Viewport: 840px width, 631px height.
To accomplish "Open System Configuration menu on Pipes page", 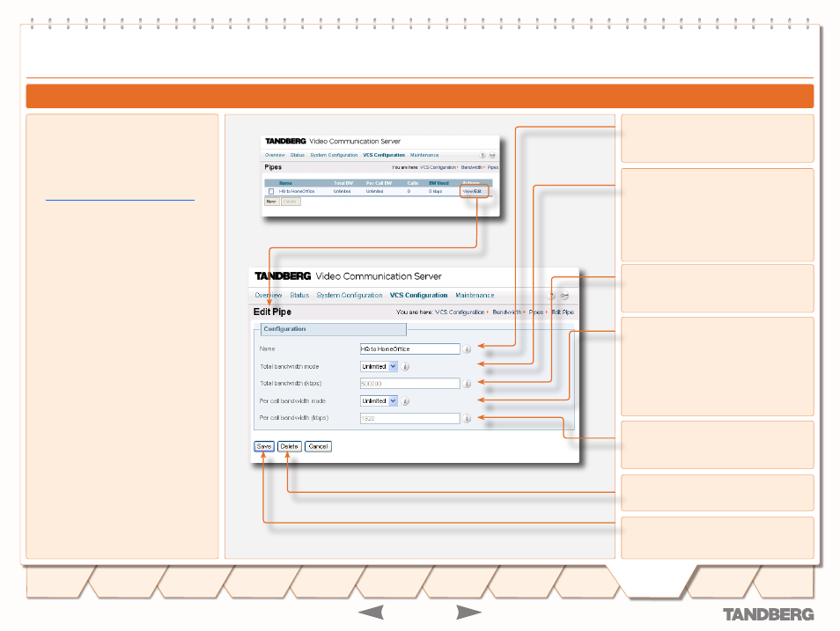I will tap(334, 156).
